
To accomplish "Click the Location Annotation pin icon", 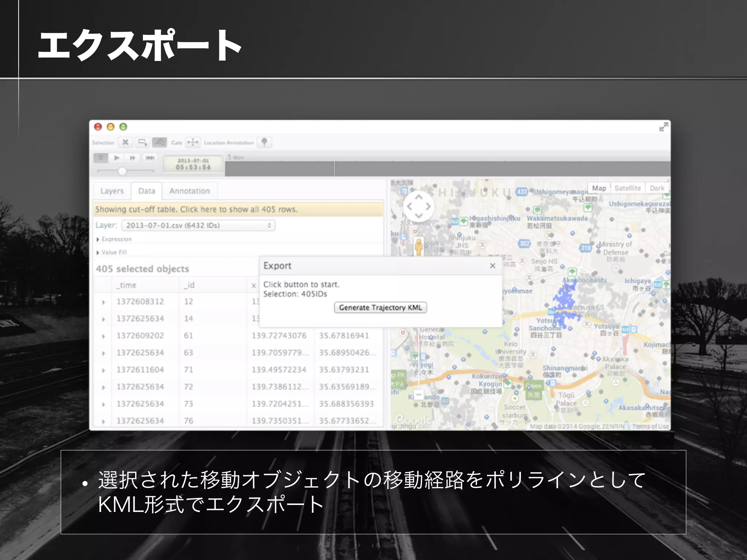I will [x=264, y=142].
